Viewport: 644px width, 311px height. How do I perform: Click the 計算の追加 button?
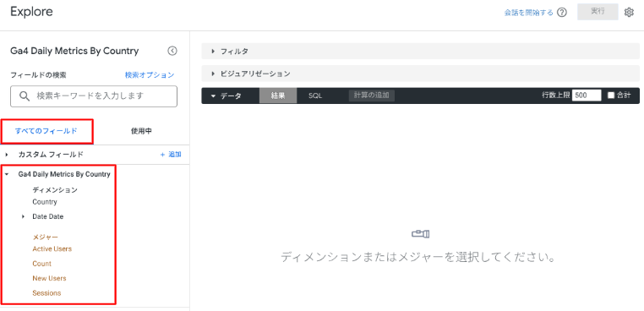(x=372, y=95)
